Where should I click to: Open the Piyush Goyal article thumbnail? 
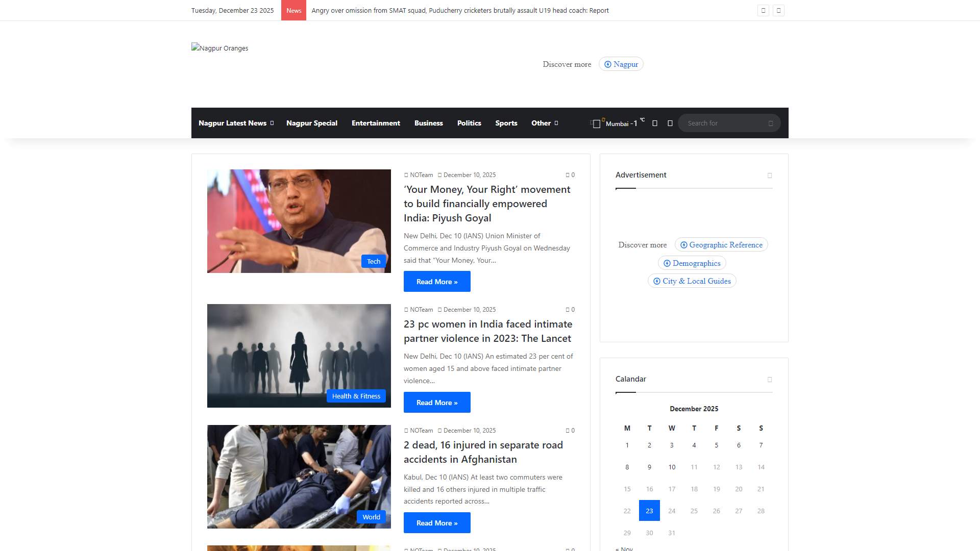[x=299, y=221]
